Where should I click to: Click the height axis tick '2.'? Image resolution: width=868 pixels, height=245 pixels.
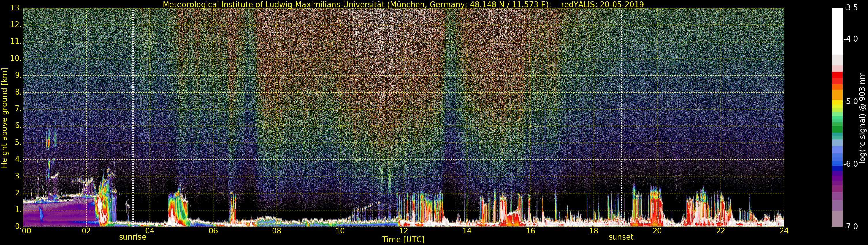coord(18,193)
